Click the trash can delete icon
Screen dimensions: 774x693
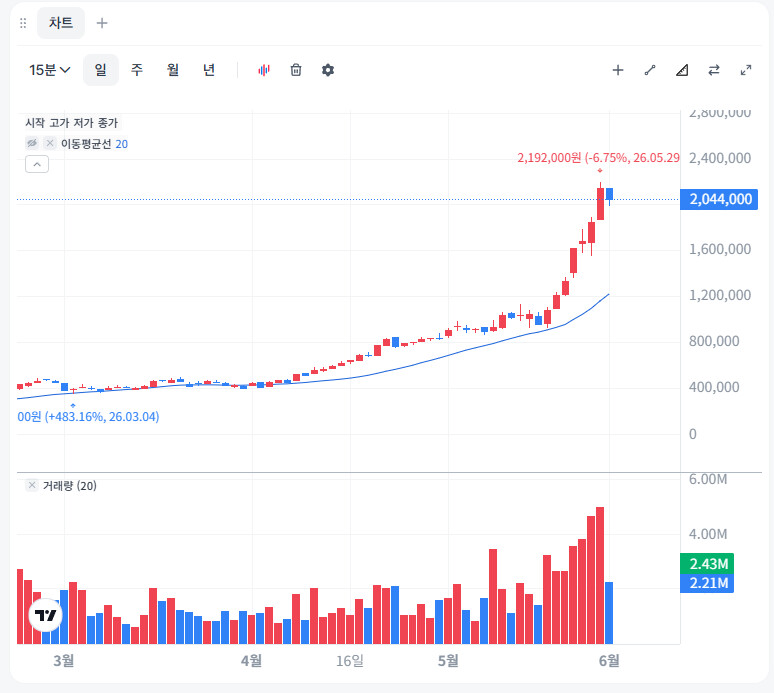pos(296,70)
